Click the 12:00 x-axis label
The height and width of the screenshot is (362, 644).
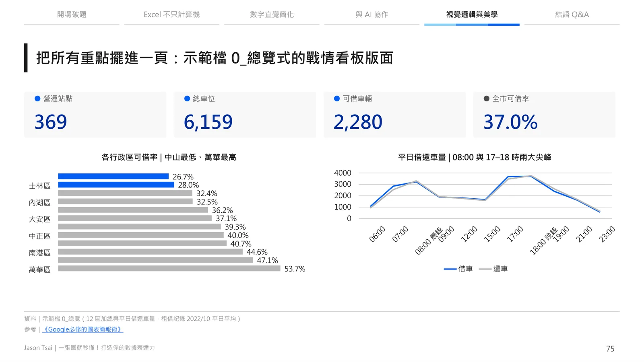coord(469,234)
